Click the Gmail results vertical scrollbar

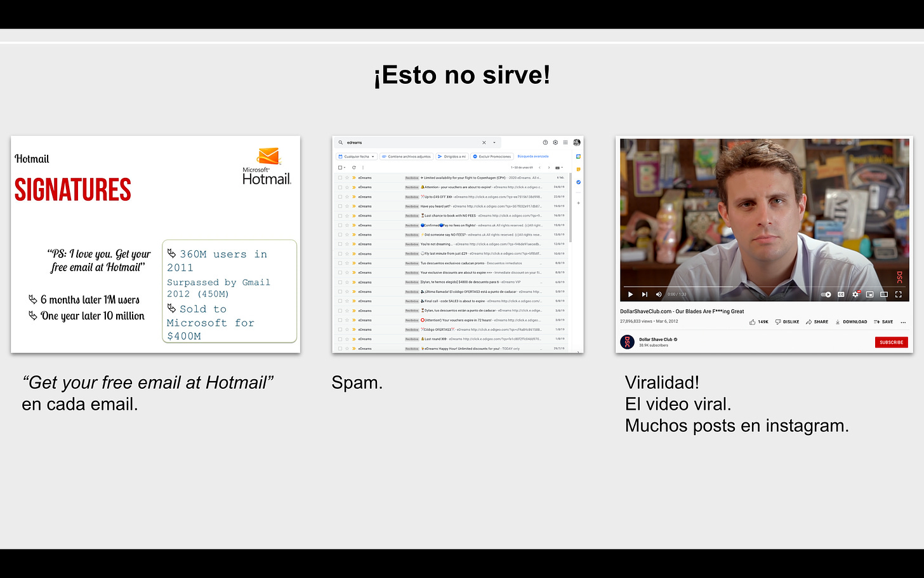(570, 207)
